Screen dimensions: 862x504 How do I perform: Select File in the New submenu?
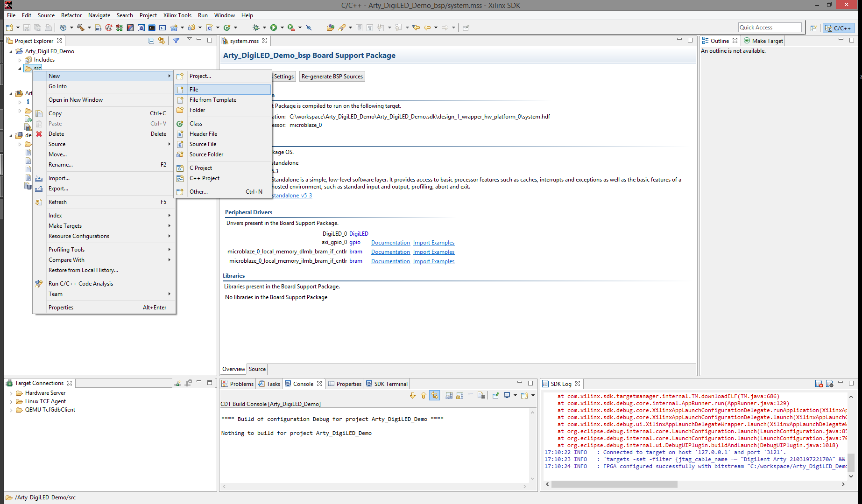(223, 89)
